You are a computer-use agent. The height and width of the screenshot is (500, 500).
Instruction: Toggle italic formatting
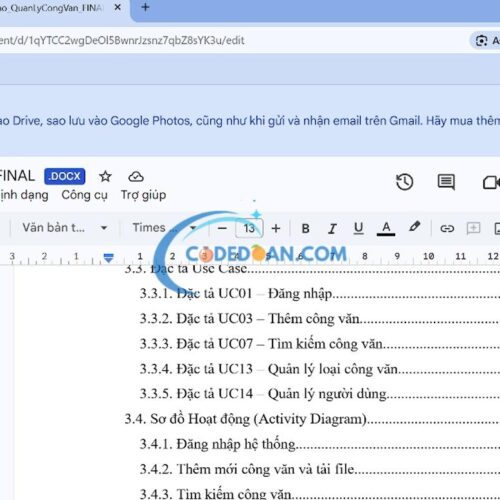[332, 229]
